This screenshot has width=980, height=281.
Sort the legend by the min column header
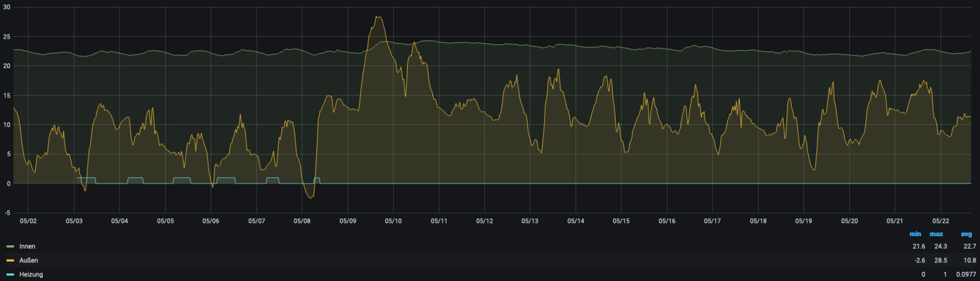point(915,234)
